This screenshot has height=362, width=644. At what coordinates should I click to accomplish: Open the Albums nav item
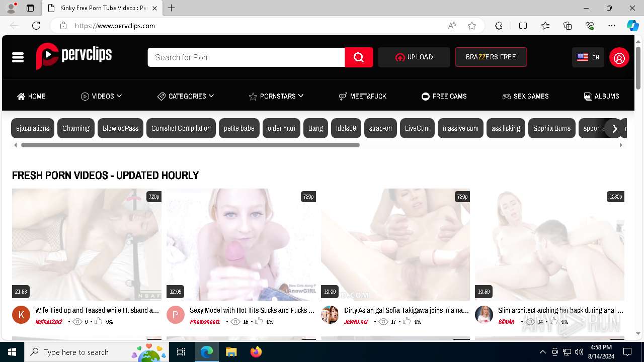tap(601, 96)
